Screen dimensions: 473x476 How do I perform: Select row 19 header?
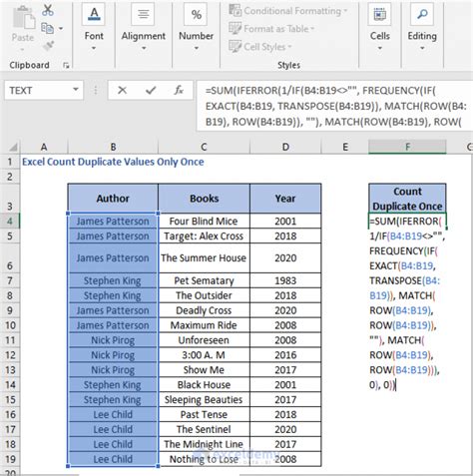click(x=10, y=459)
